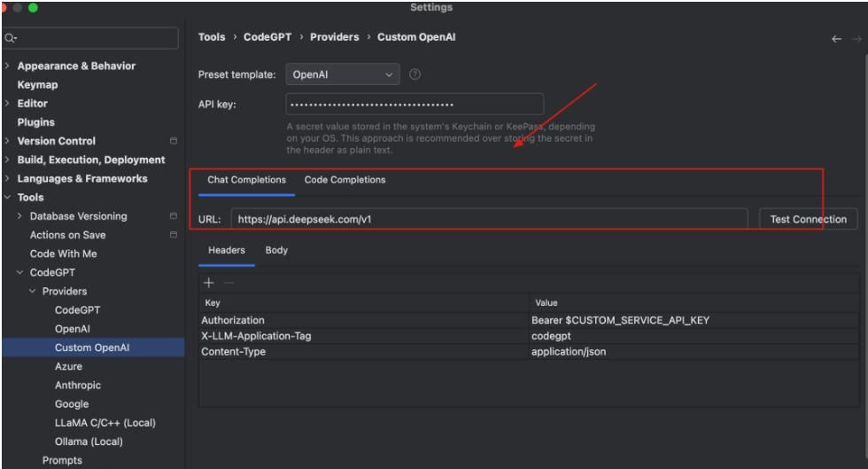Click the Database Versioning project-level icon
The width and height of the screenshot is (868, 469).
(174, 216)
